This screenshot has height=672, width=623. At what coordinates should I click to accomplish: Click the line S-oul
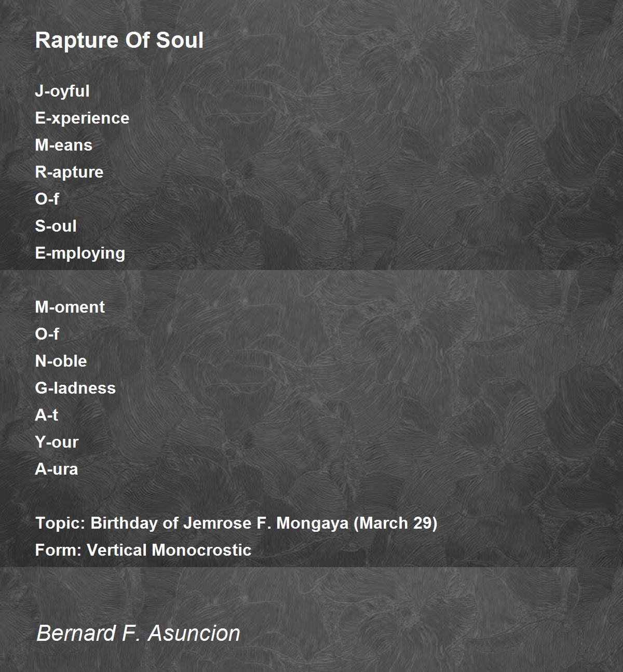click(56, 226)
